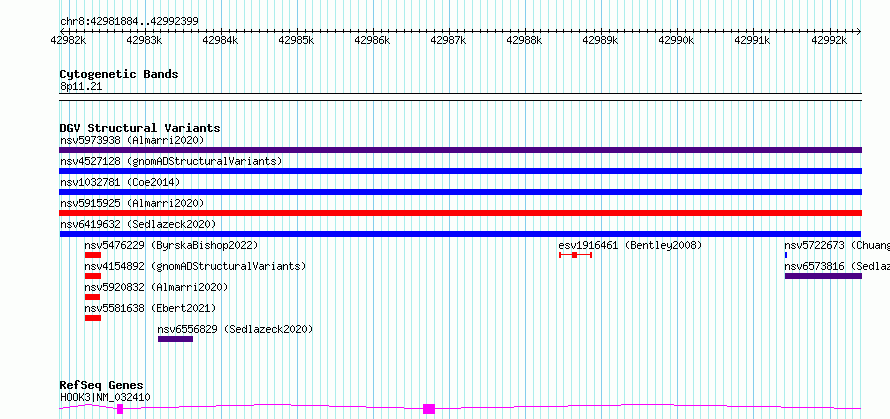Click the nsv6573816 (Sedlaz label
This screenshot has width=890, height=419.
[837, 266]
